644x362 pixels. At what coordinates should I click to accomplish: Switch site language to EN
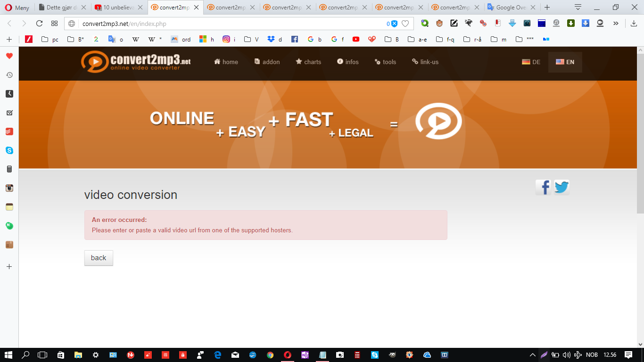(565, 62)
